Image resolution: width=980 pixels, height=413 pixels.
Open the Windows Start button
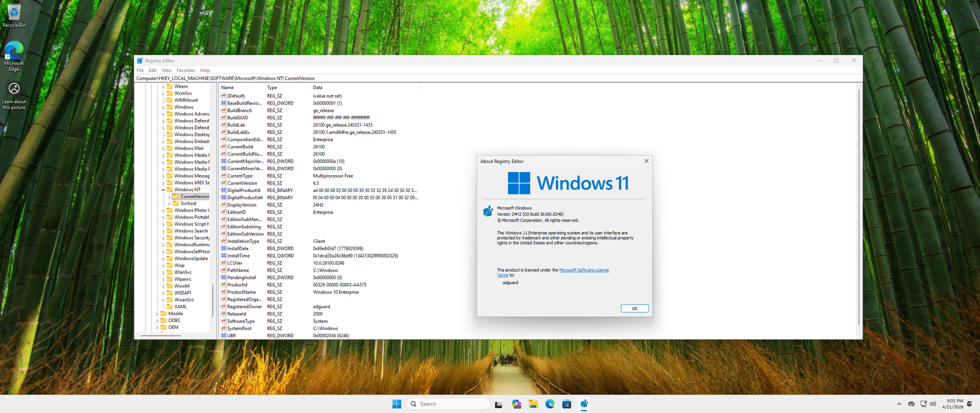[396, 404]
